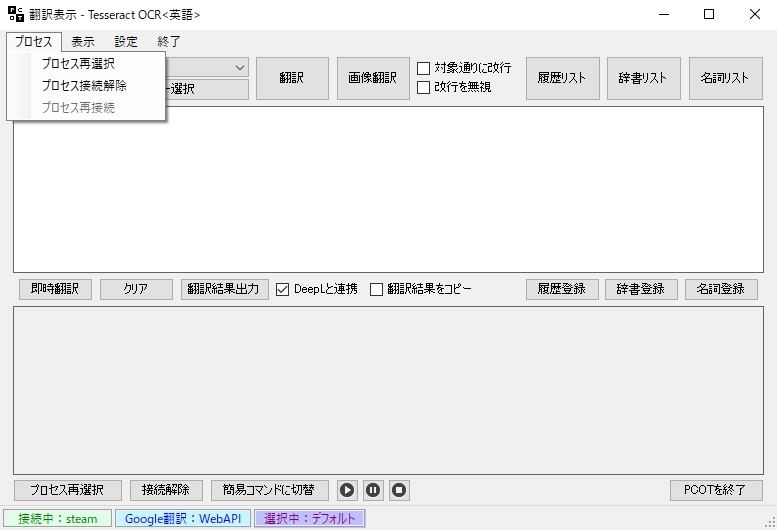Click the 辞書登録 button
777x530 pixels.
(x=641, y=289)
